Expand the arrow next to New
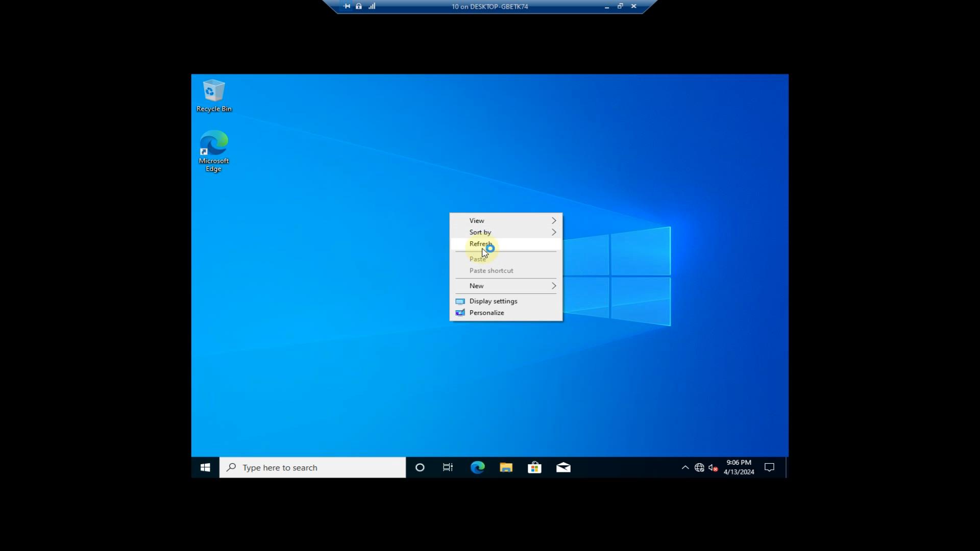 coord(554,286)
